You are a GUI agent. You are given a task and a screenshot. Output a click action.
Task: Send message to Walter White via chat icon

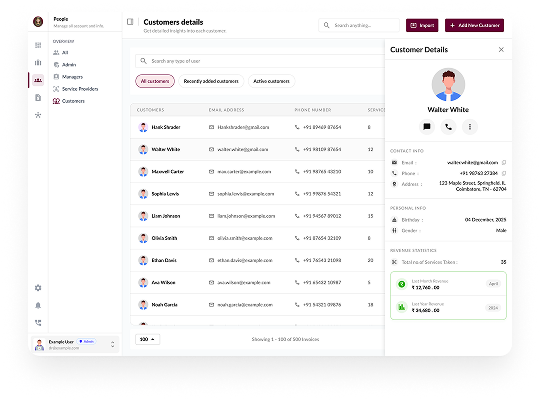427,127
